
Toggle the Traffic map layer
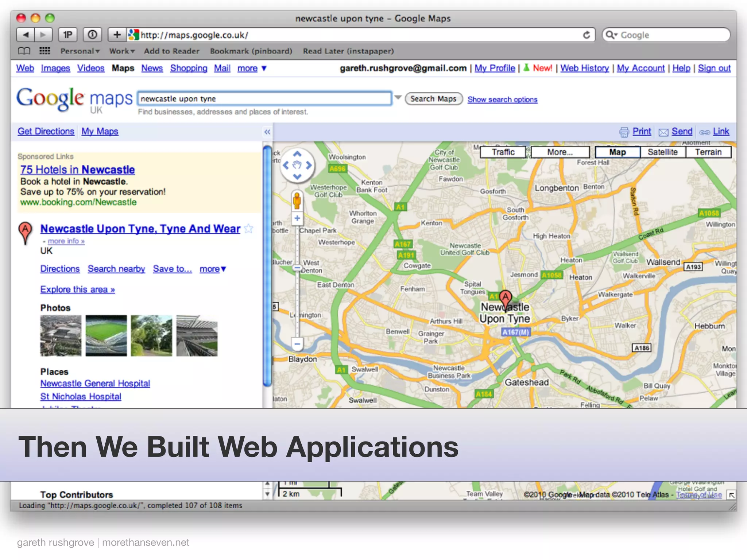[503, 152]
